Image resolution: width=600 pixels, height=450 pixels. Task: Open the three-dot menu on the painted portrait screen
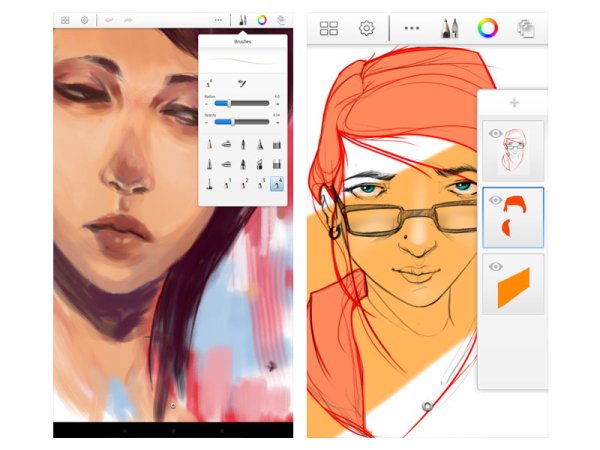218,19
